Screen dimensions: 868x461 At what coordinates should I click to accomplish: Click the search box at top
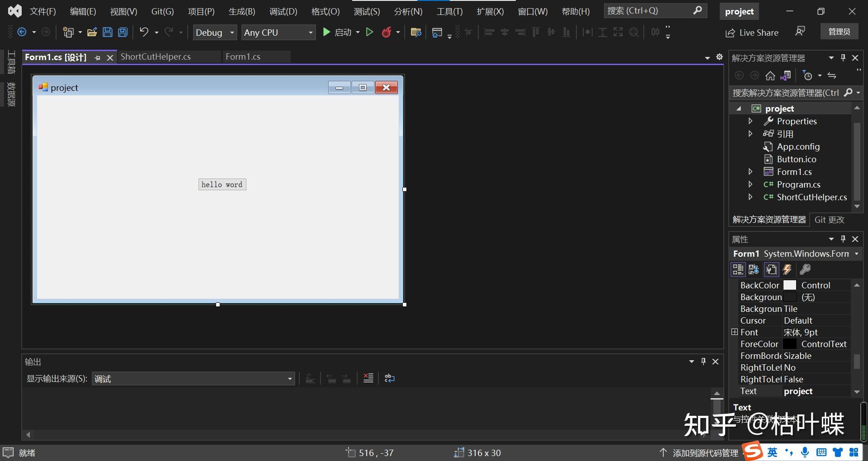click(x=656, y=11)
